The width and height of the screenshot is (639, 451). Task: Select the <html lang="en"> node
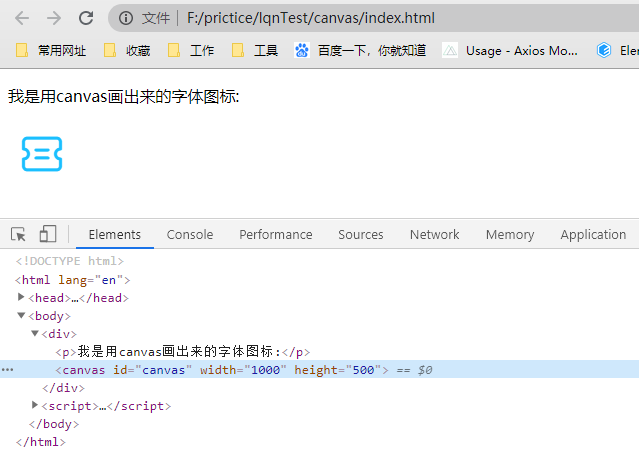coord(73,280)
